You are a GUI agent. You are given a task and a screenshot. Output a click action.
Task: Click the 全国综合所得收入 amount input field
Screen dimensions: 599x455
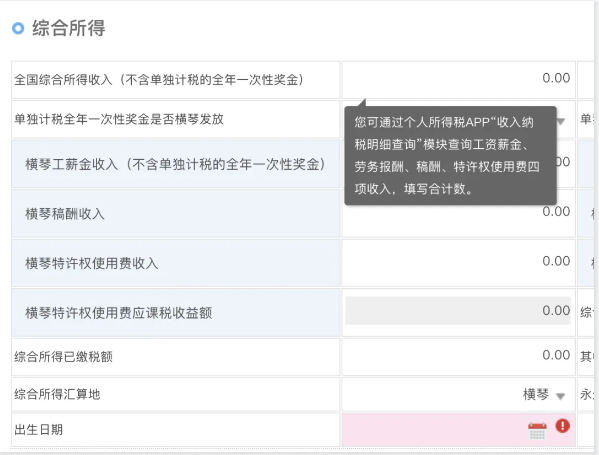click(458, 79)
